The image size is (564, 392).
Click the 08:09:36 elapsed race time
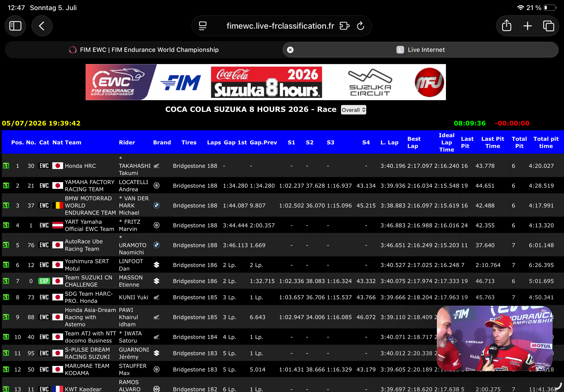point(469,123)
